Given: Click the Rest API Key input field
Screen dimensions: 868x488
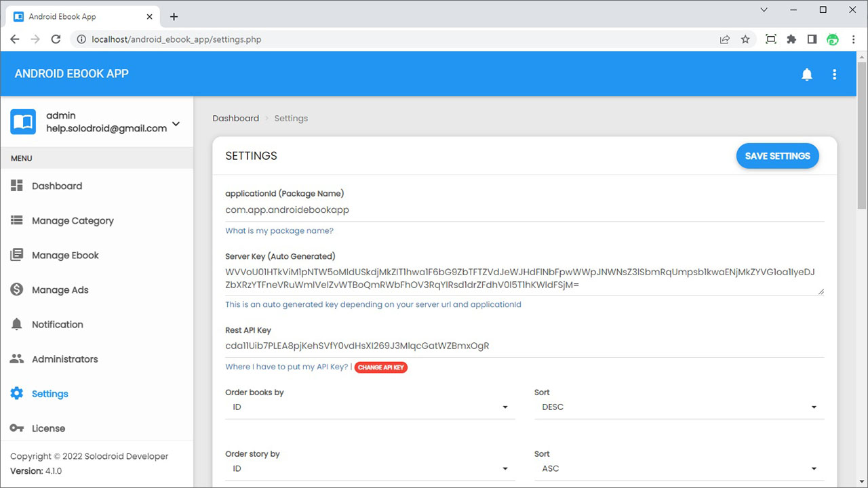Looking at the screenshot, I should pos(524,346).
